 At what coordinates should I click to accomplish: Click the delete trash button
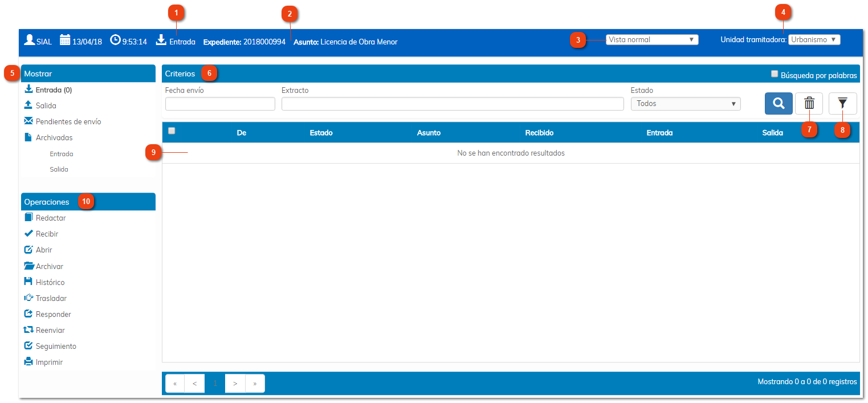[809, 103]
